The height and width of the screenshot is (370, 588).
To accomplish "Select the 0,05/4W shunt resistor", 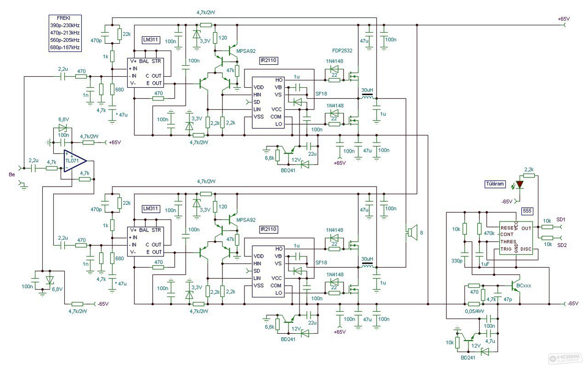I will point(474,304).
